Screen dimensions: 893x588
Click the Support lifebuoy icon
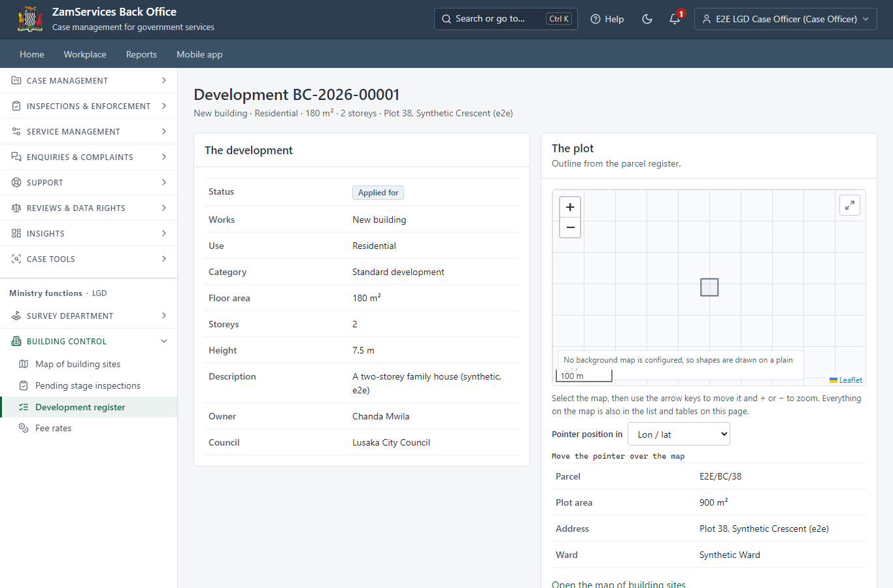16,182
